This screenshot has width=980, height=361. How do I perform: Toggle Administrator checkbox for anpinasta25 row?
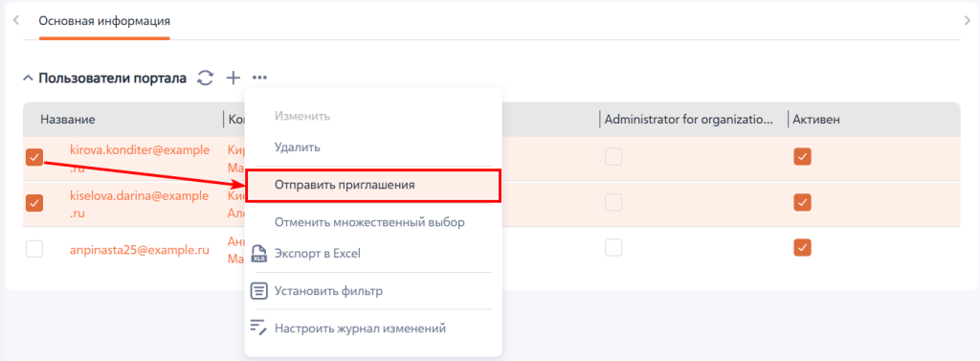[613, 248]
